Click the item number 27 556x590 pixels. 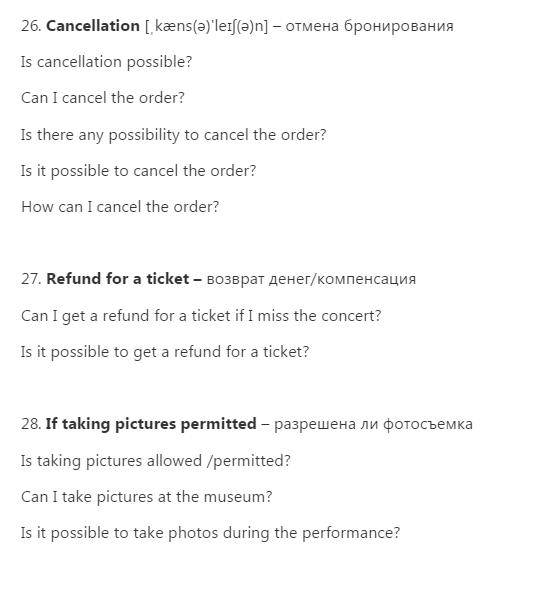tap(31, 279)
